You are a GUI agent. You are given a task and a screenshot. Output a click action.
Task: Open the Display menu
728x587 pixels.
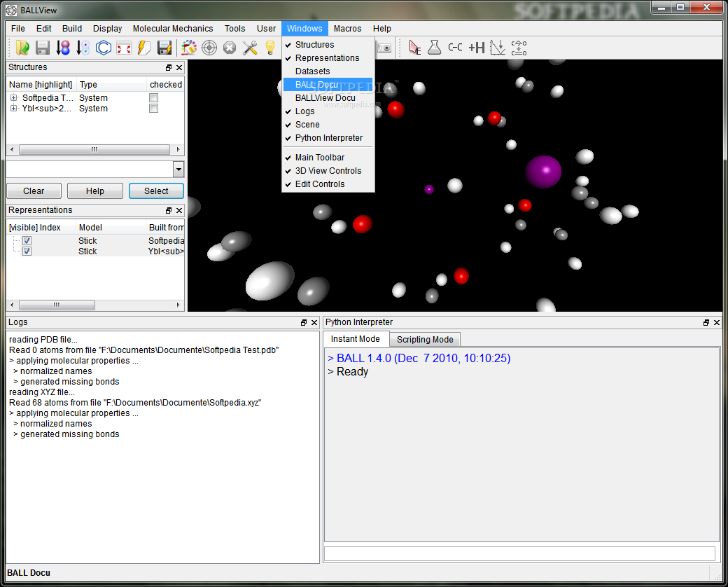tap(107, 28)
